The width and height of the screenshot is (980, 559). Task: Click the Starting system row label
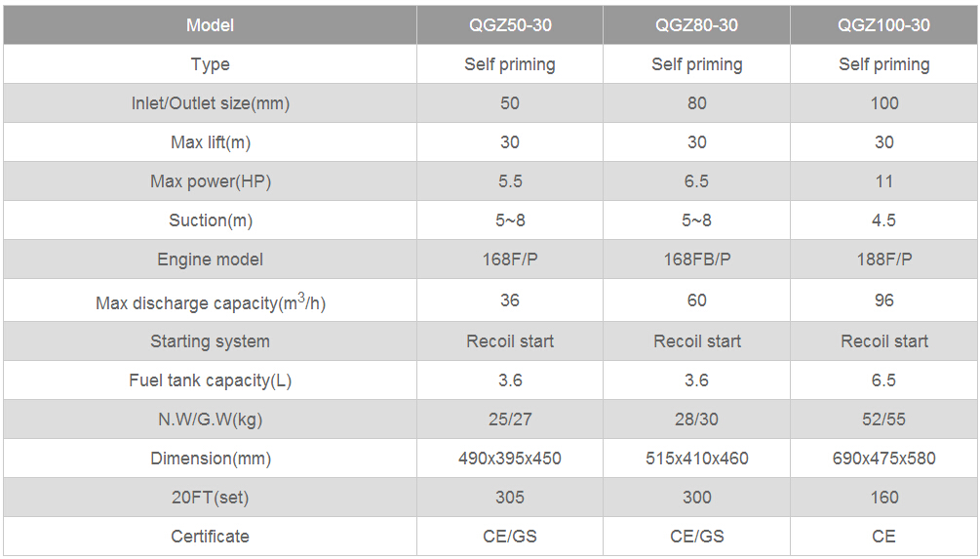[210, 341]
